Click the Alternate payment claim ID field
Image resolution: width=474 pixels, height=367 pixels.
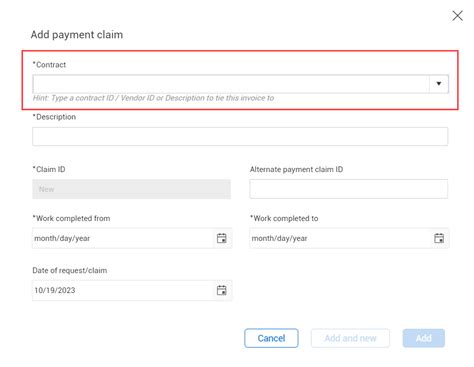click(349, 189)
